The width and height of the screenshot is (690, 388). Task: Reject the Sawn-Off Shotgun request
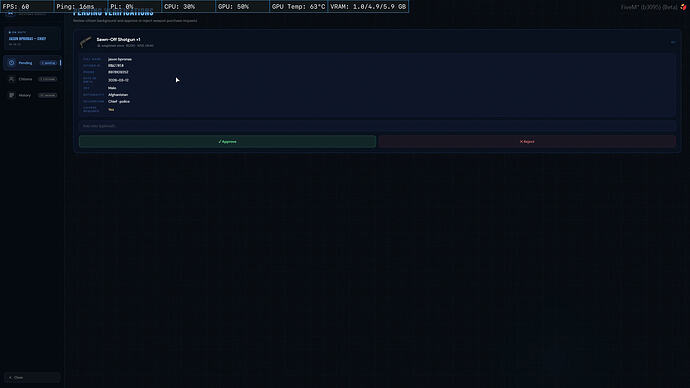(527, 142)
